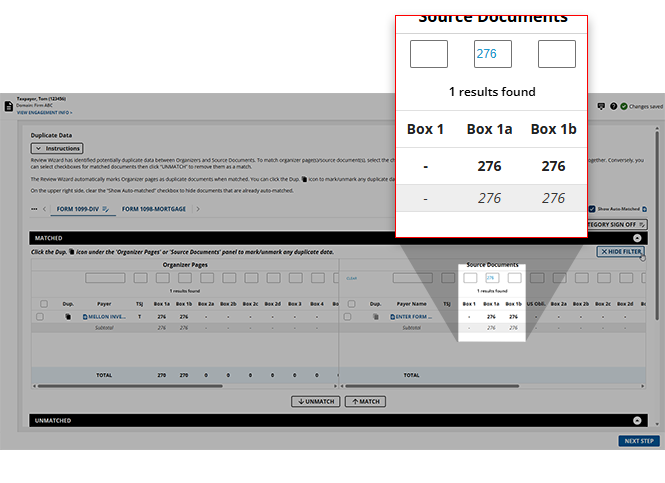The image size is (665, 483).
Task: Collapse the Instructions section
Action: [57, 148]
